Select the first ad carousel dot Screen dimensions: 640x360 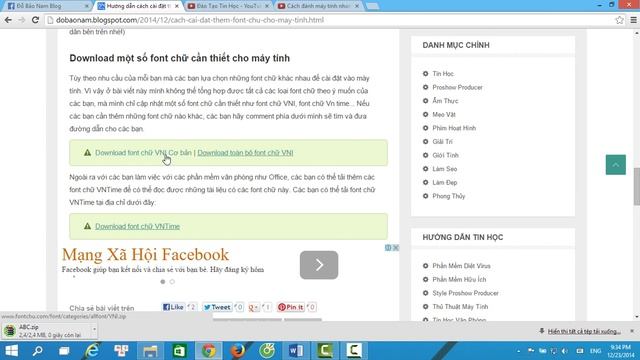tap(163, 282)
